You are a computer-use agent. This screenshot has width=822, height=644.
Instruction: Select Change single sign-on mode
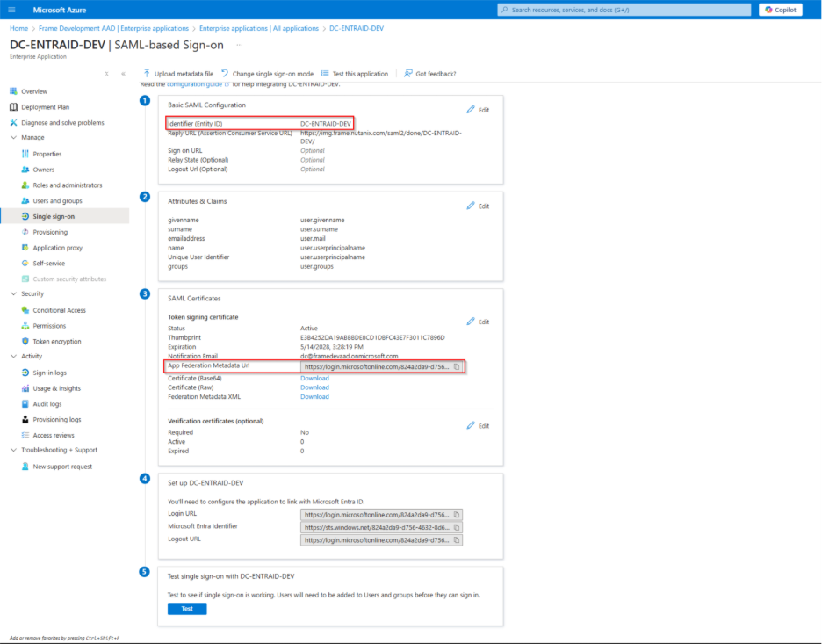(x=267, y=74)
